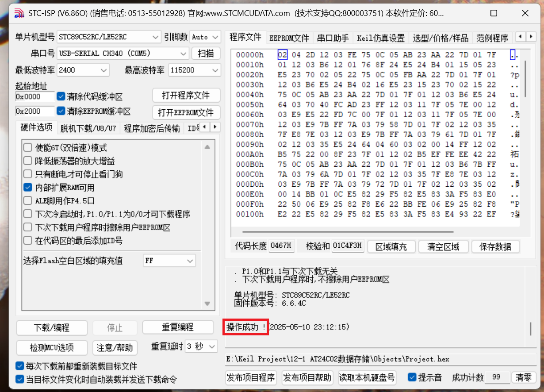This screenshot has width=544, height=392.
Task: Click the 打开程序文件 button
Action: pyautogui.click(x=186, y=96)
